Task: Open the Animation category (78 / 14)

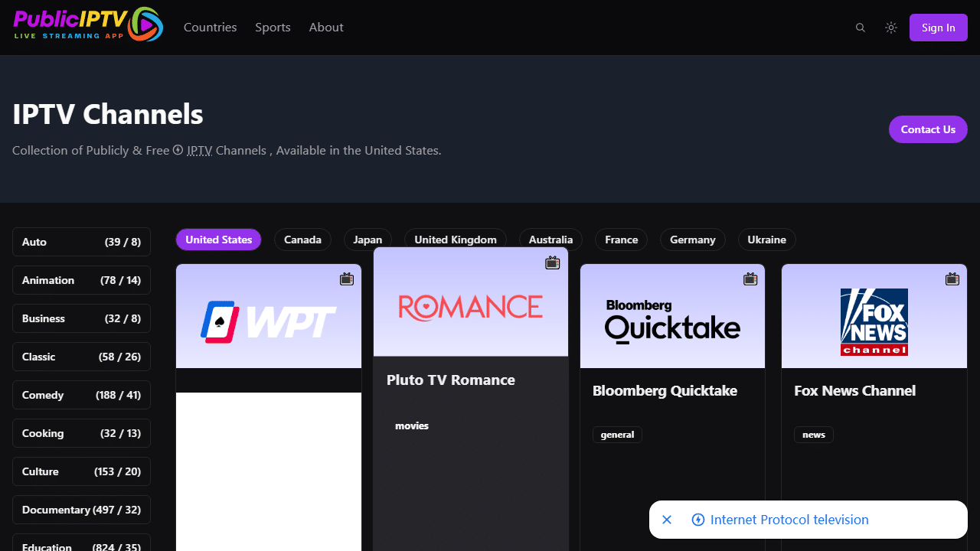Action: point(81,280)
